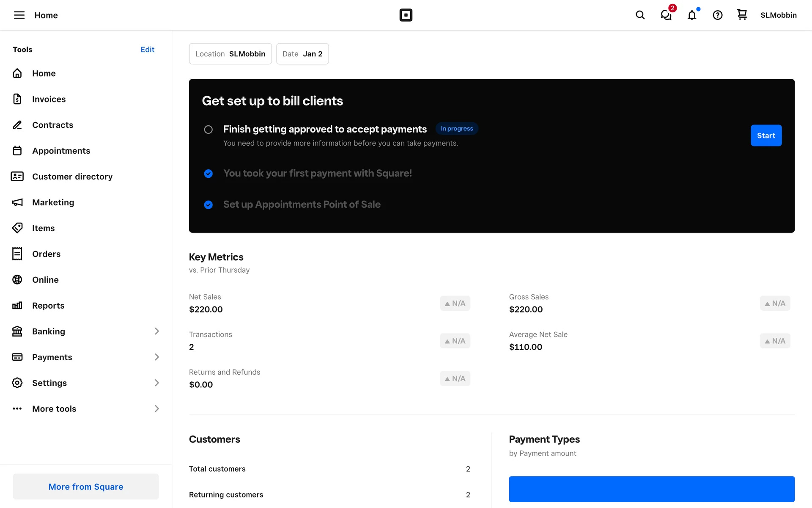Click the search magnifier icon
812x508 pixels.
(x=640, y=15)
